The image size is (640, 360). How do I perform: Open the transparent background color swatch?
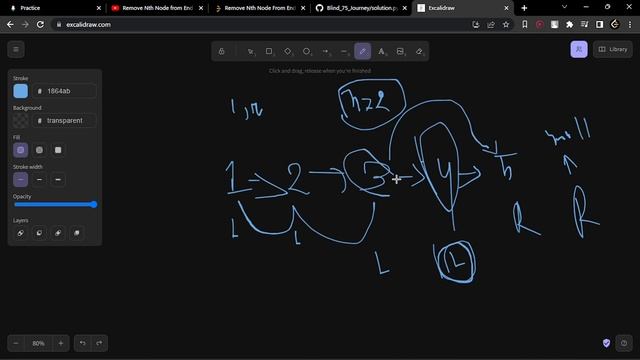[x=20, y=120]
